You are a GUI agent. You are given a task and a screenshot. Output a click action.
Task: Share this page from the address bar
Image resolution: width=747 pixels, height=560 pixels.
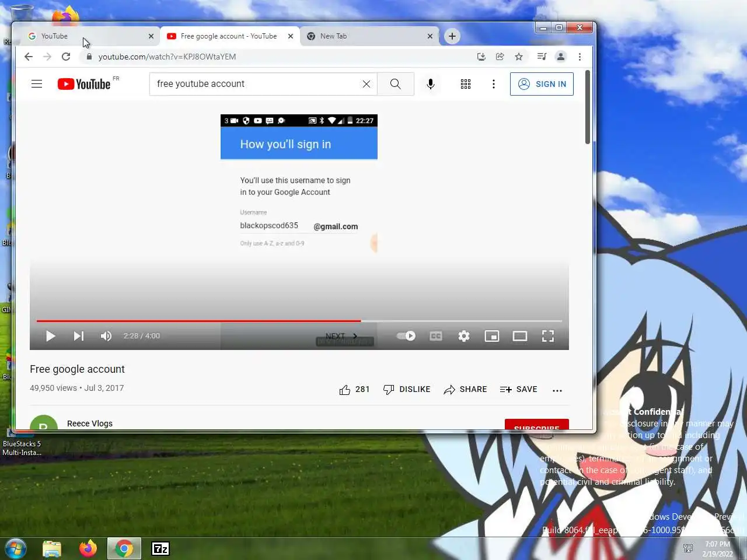[500, 57]
